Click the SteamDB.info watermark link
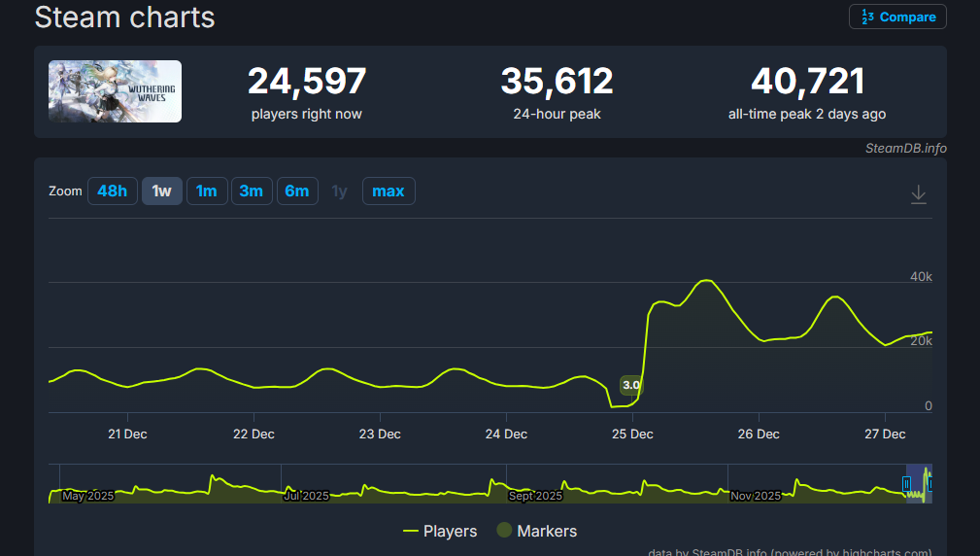Viewport: 980px width, 556px height. [905, 149]
